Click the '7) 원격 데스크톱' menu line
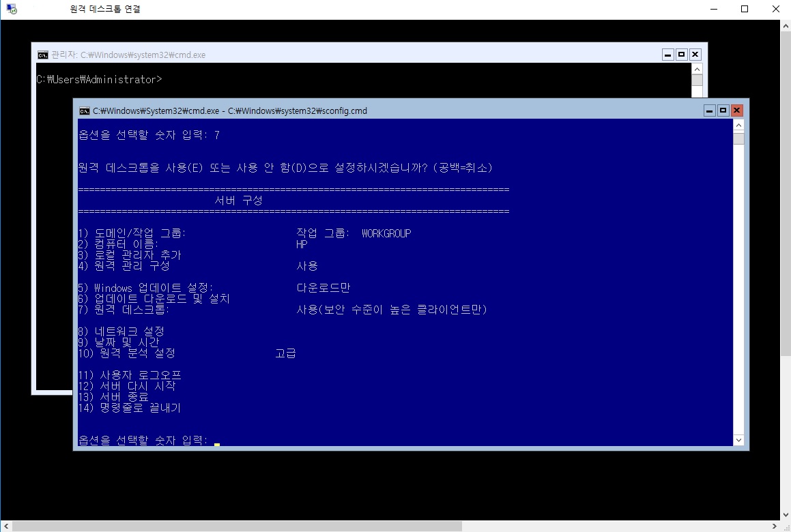Viewport: 791px width, 532px height. (x=124, y=310)
